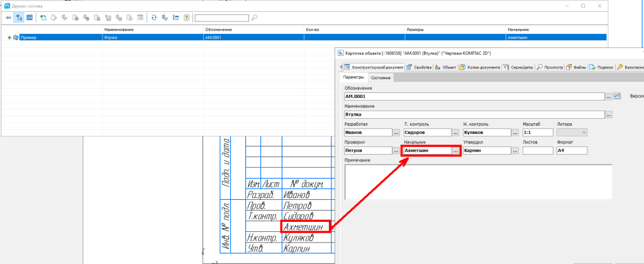Image resolution: width=644 pixels, height=264 pixels.
Task: Click browse button next to Разработал field
Action: tap(396, 133)
